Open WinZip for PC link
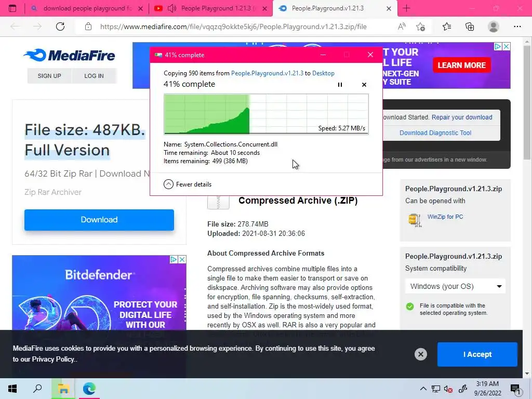532x399 pixels. [x=445, y=217]
